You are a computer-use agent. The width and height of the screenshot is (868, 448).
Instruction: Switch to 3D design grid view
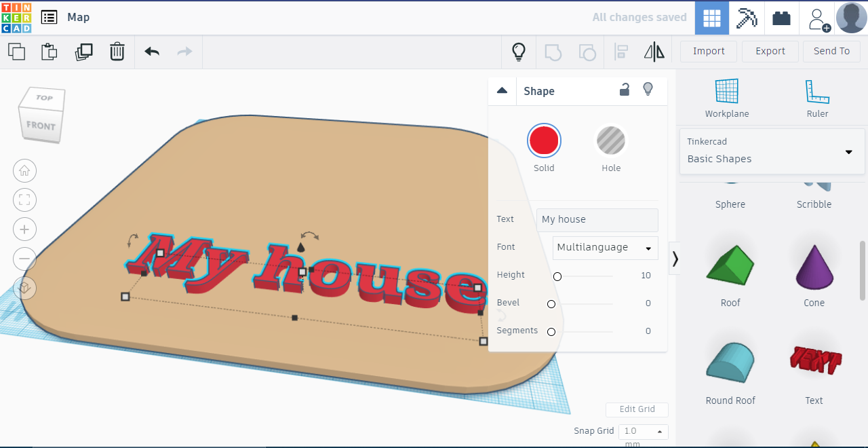(712, 18)
